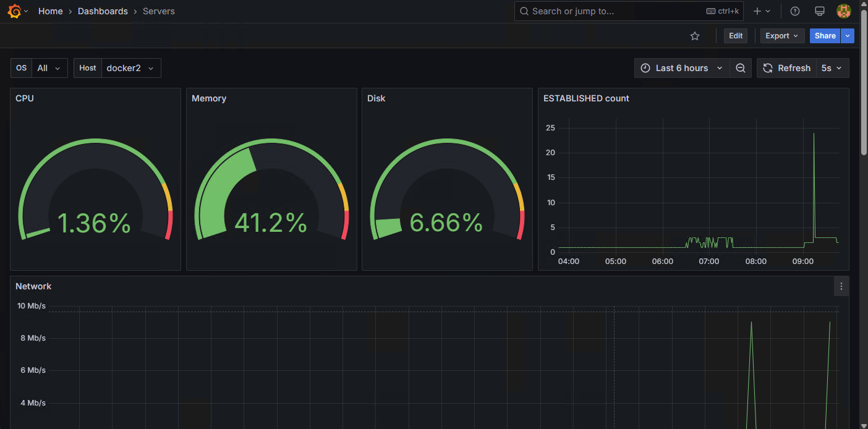Click the 6.66% Disk gauge value

446,223
